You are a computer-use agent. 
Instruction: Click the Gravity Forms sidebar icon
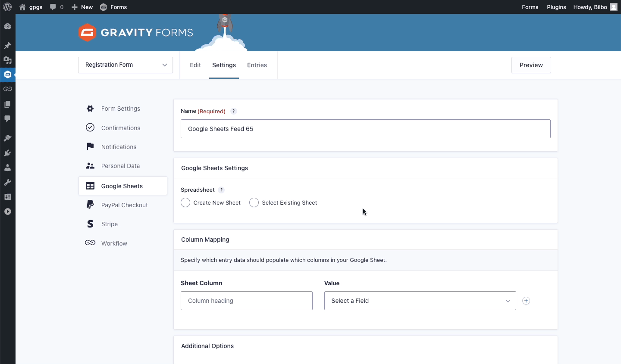click(x=7, y=75)
